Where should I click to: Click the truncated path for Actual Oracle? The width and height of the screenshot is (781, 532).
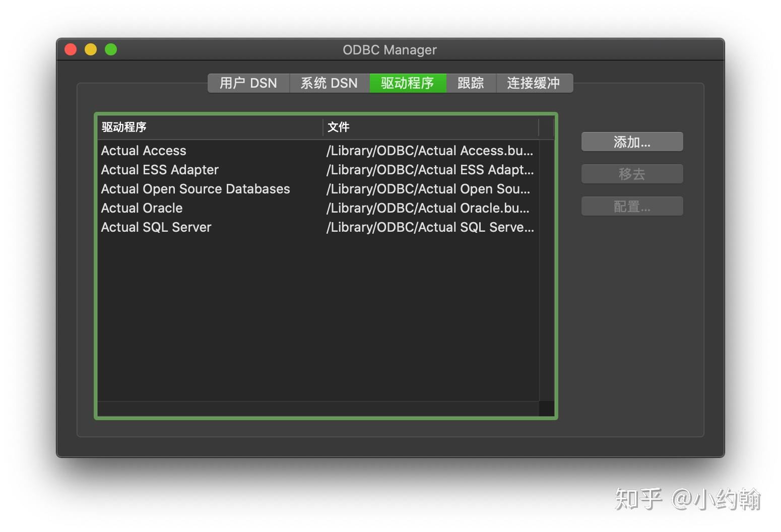tap(428, 208)
